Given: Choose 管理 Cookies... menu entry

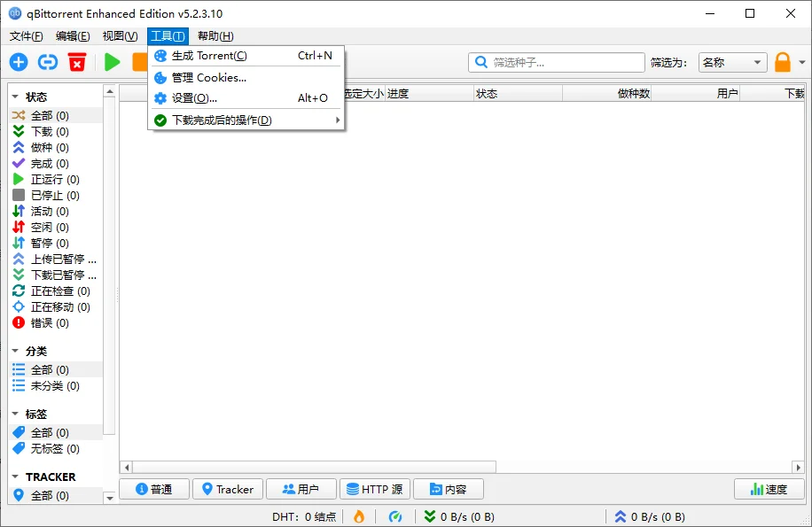Looking at the screenshot, I should pos(246,78).
